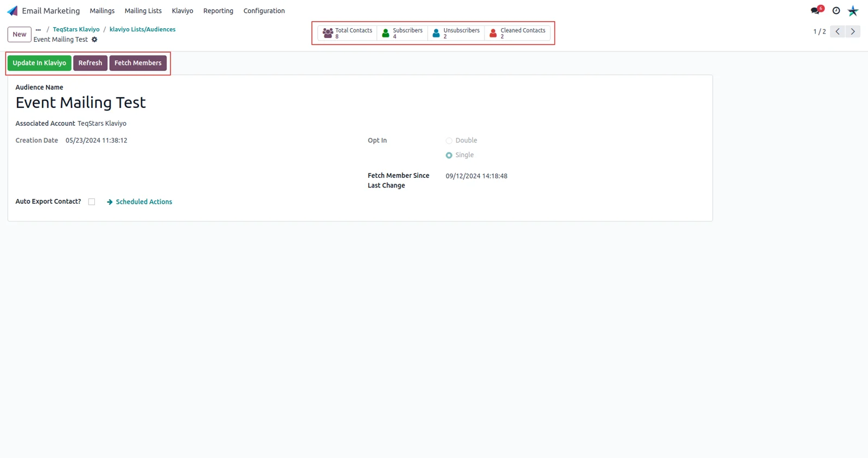Click the Fetch Members button

(x=138, y=63)
